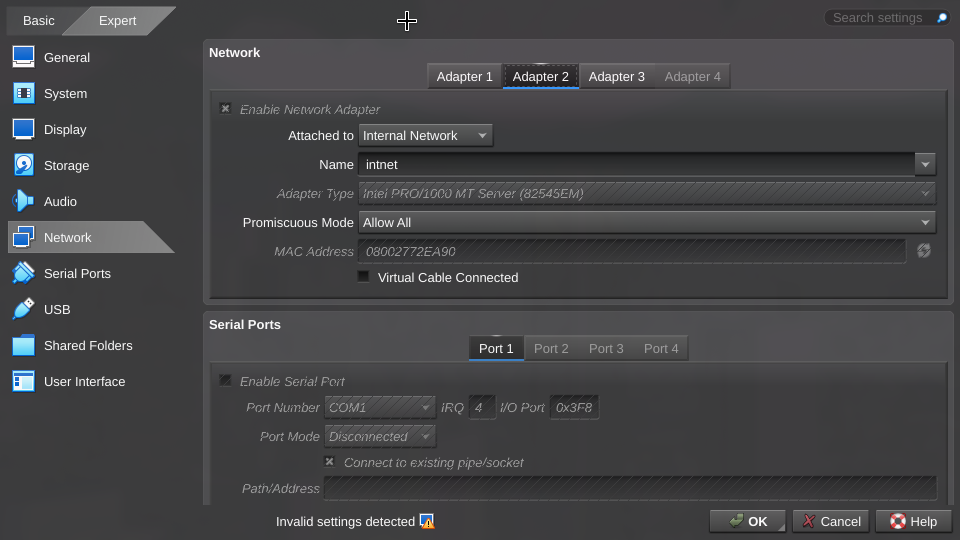
Task: Click in the Search settings field
Action: (x=879, y=18)
